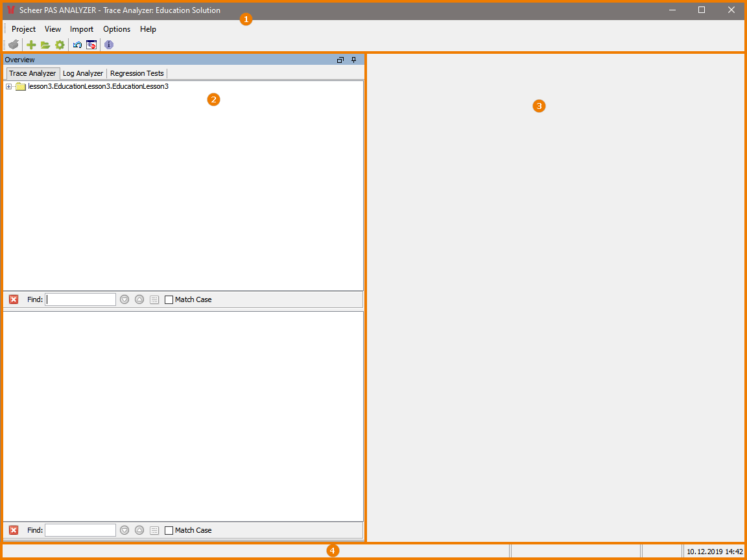Screen dimensions: 747x560
Task: Click the find-next down arrow button
Action: coord(124,299)
